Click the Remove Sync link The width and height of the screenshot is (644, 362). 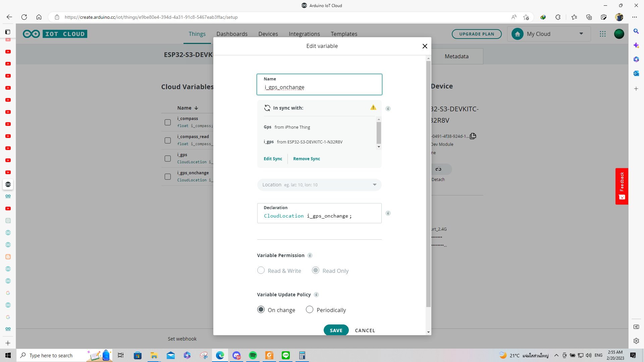pyautogui.click(x=307, y=159)
